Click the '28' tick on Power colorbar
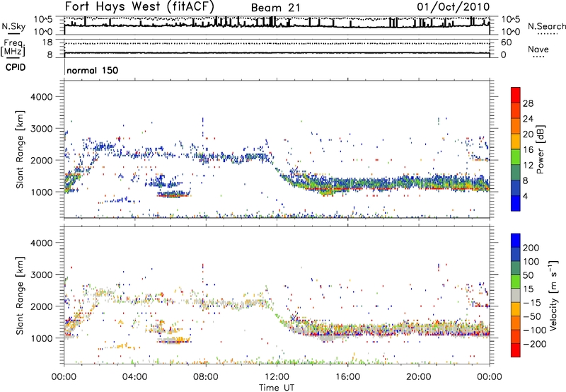Viewport: 566px width, 392px height. [528, 103]
